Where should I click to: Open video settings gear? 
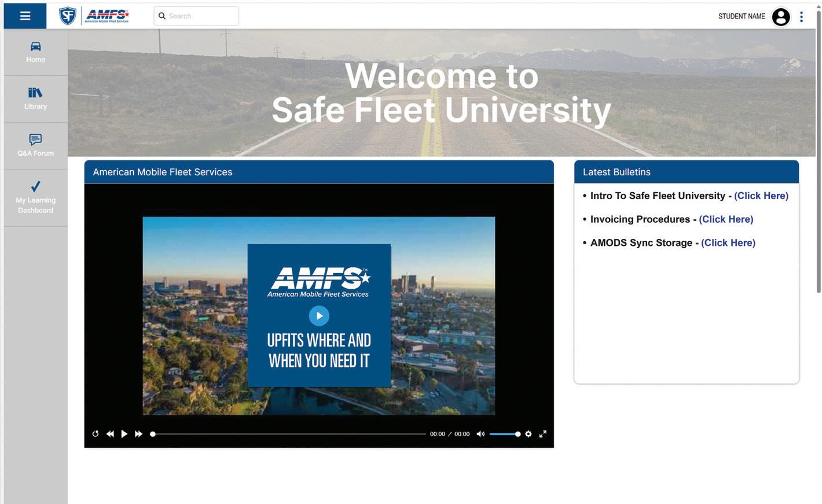click(529, 434)
